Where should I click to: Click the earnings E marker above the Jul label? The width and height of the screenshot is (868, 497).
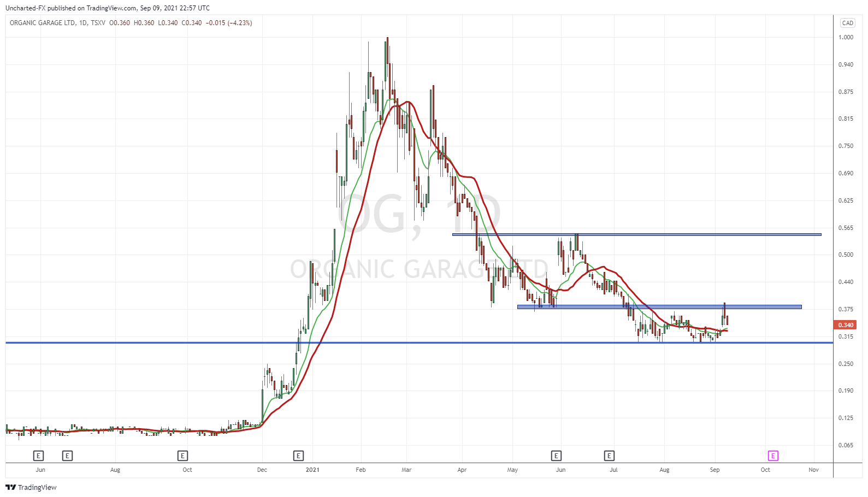[x=609, y=455]
